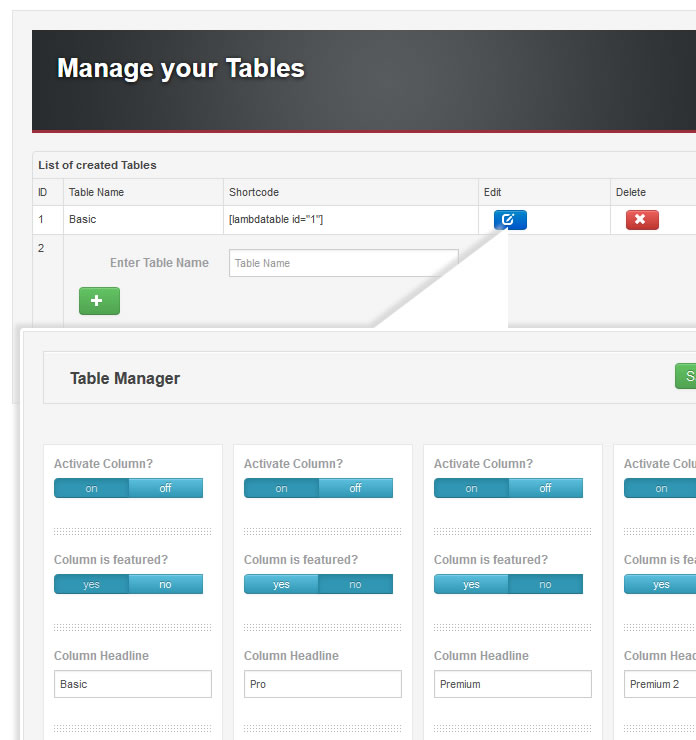The height and width of the screenshot is (740, 696).
Task: Set Pro column featured to yes
Action: click(x=281, y=584)
